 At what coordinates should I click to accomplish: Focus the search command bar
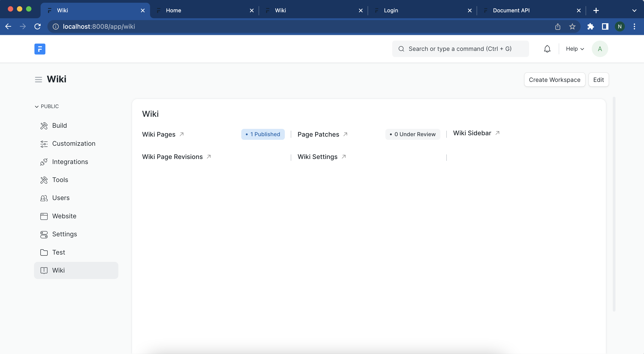click(460, 49)
